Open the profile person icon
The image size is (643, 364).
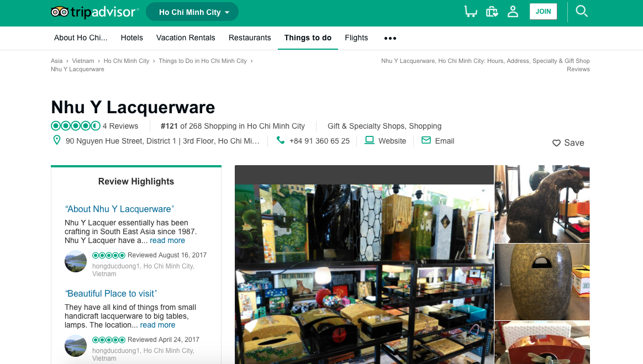(513, 12)
